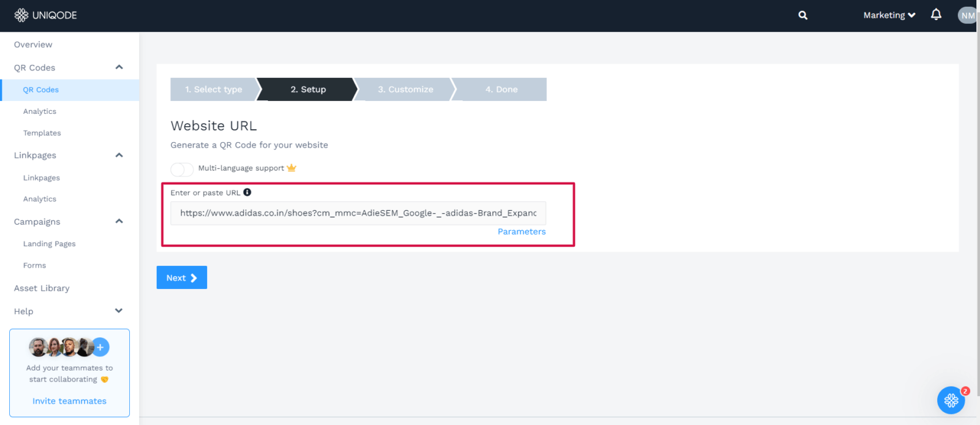This screenshot has width=980, height=425.
Task: Click the plus icon to add teammates
Action: 100,347
